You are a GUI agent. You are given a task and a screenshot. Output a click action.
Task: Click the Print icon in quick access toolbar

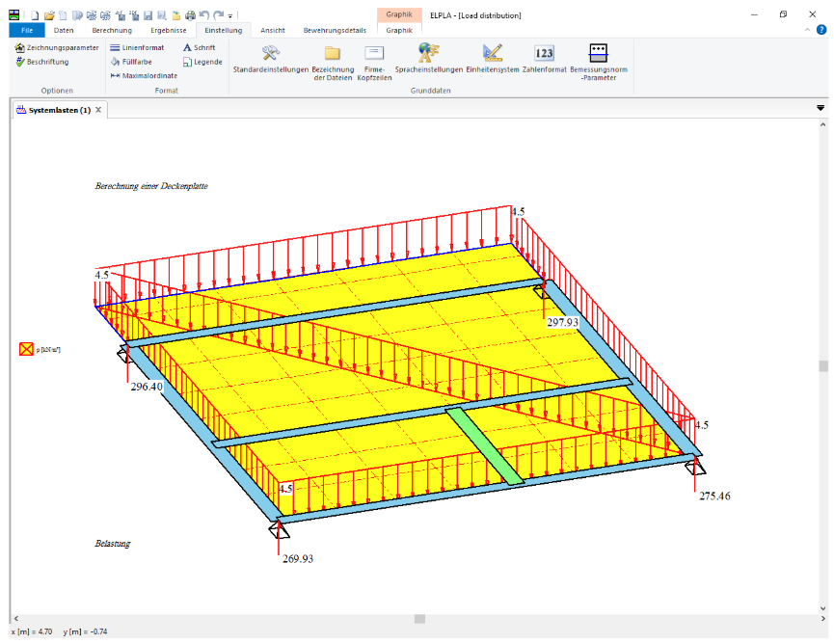coord(190,15)
